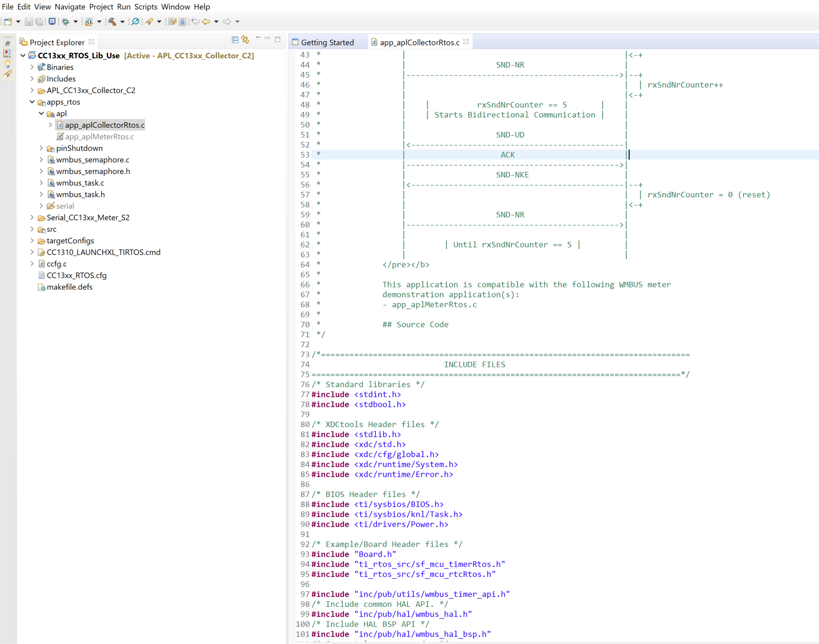Open the File menu
This screenshot has width=819, height=644.
click(8, 7)
